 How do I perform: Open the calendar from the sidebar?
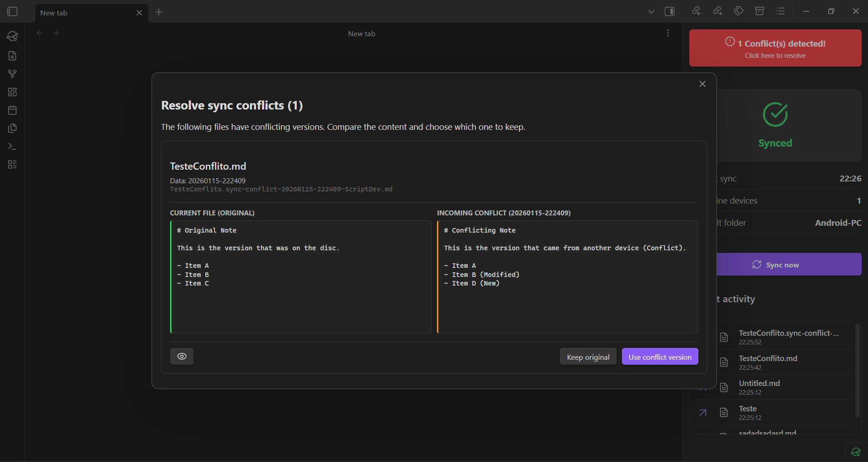click(12, 110)
